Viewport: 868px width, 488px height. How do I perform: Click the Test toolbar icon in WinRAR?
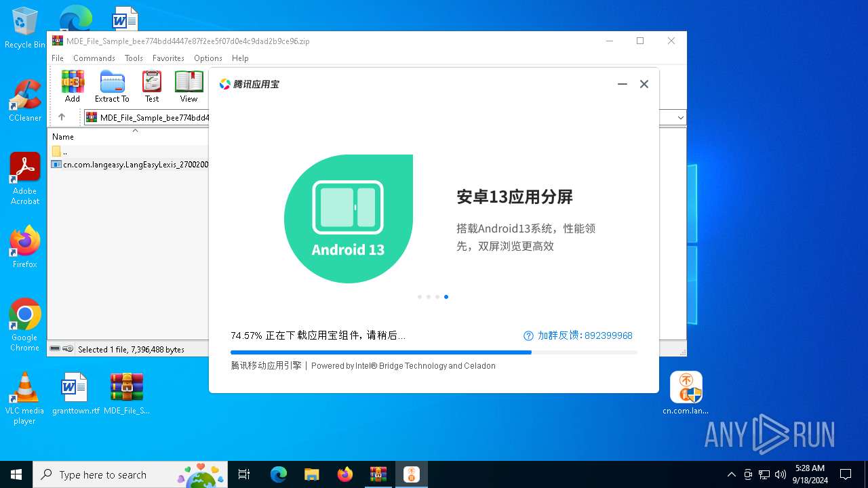coord(152,86)
